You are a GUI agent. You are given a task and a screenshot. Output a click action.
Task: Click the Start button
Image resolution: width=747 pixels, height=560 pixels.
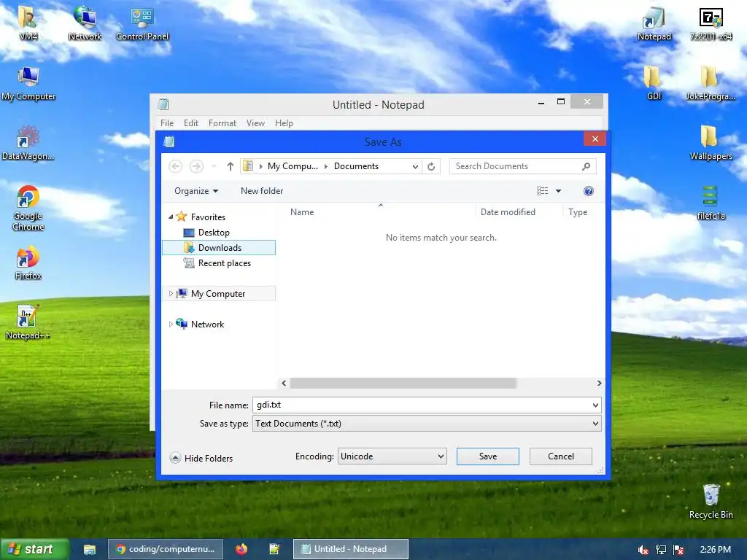(x=35, y=549)
